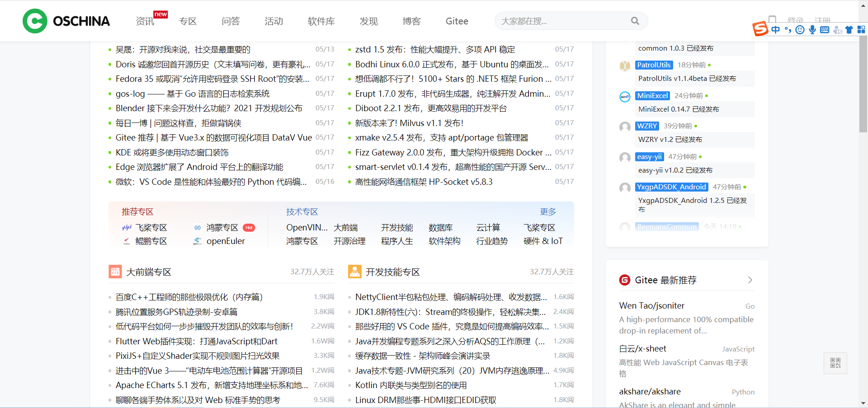Viewport: 868px width, 408px height.
Task: Open 白云/x-sheet repository link
Action: (642, 349)
